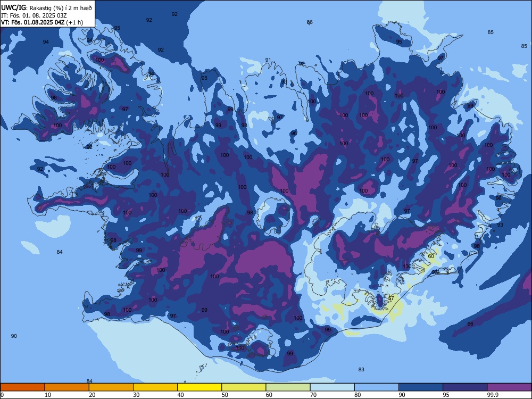Select the 30–40 golden legend swatch
The width and height of the screenshot is (532, 399).
click(x=155, y=387)
